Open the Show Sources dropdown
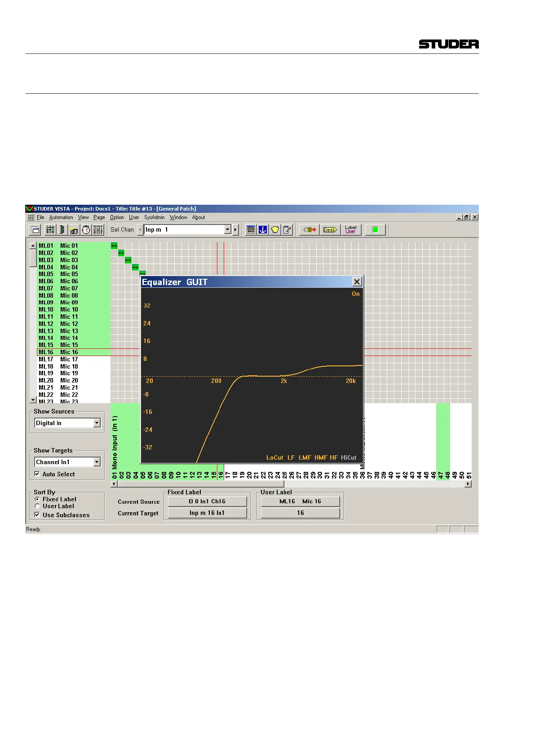535x756 pixels. coord(97,423)
